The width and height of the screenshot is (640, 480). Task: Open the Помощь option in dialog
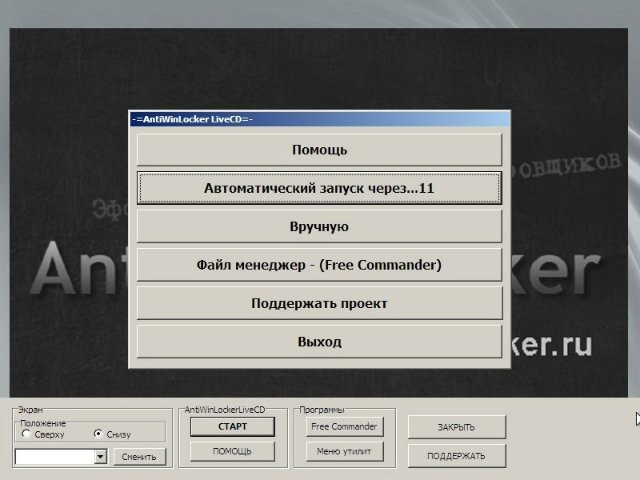[319, 150]
